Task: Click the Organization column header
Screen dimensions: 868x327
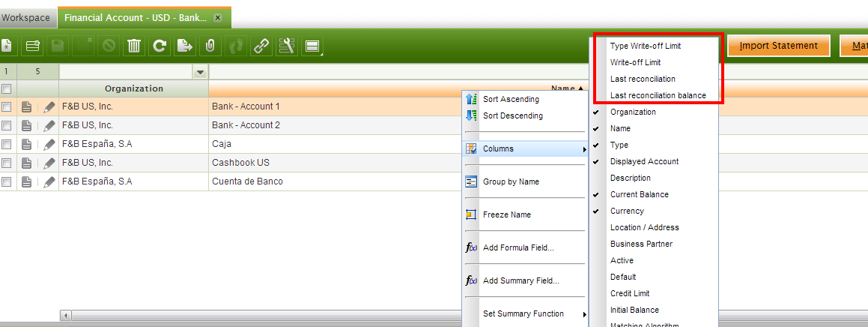Action: click(134, 88)
